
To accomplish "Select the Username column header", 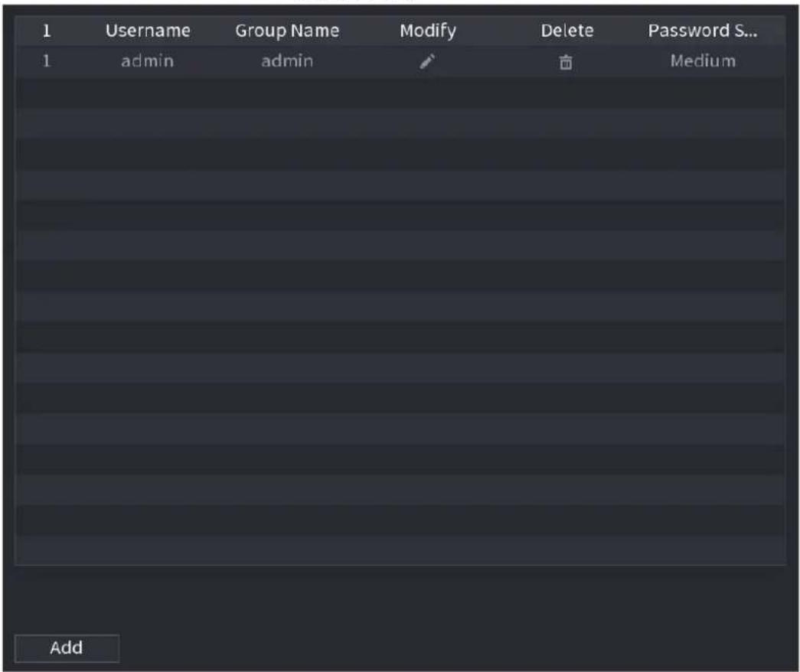I will coord(148,31).
